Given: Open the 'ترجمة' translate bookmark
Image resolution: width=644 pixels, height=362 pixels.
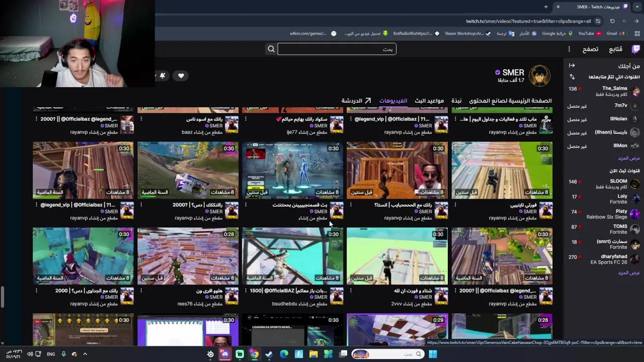Looking at the screenshot, I should click(x=505, y=34).
